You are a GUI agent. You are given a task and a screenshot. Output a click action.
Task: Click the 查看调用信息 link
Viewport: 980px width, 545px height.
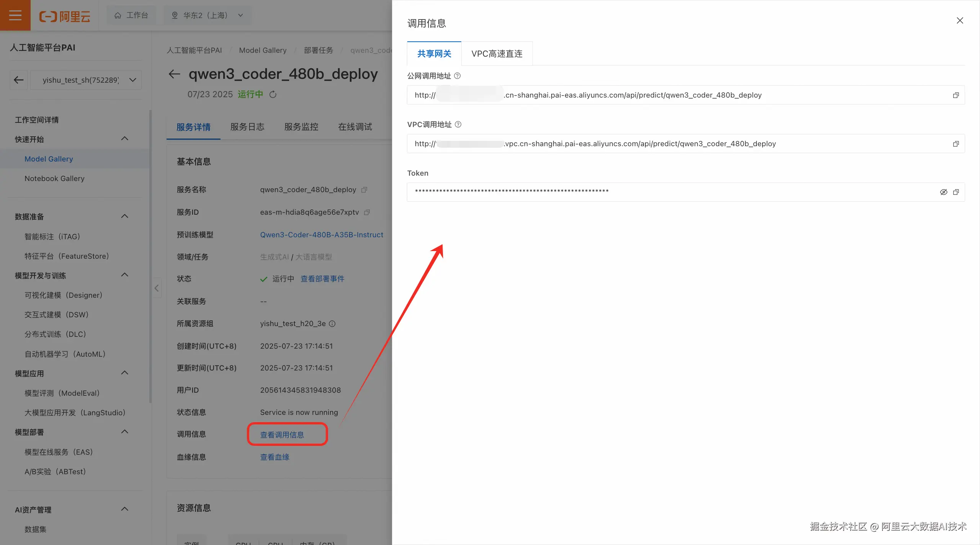282,435
